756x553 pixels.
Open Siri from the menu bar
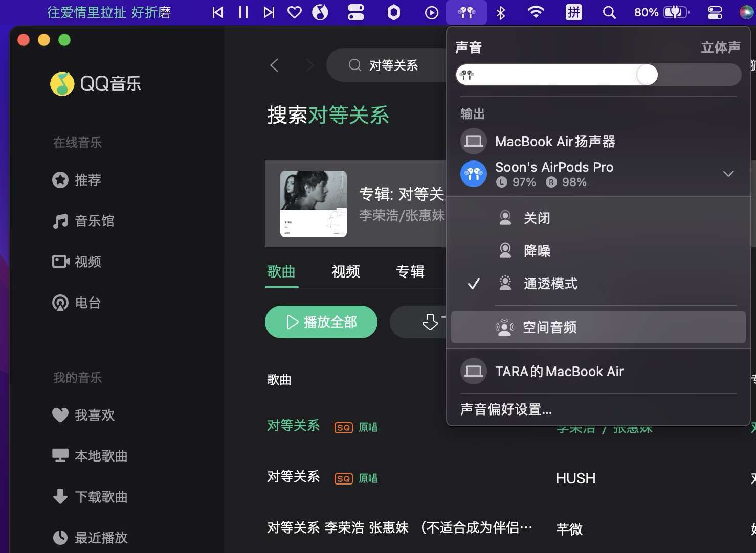pyautogui.click(x=747, y=12)
